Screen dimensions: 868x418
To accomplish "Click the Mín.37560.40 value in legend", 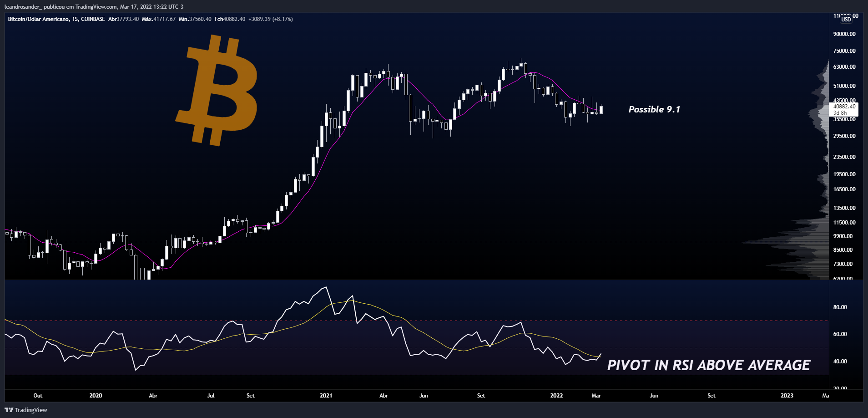I will click(195, 19).
